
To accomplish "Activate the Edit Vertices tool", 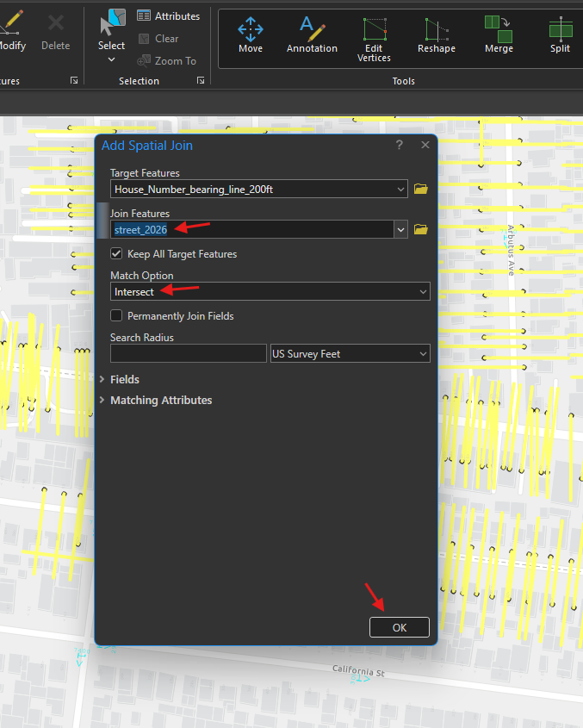I will [x=374, y=40].
